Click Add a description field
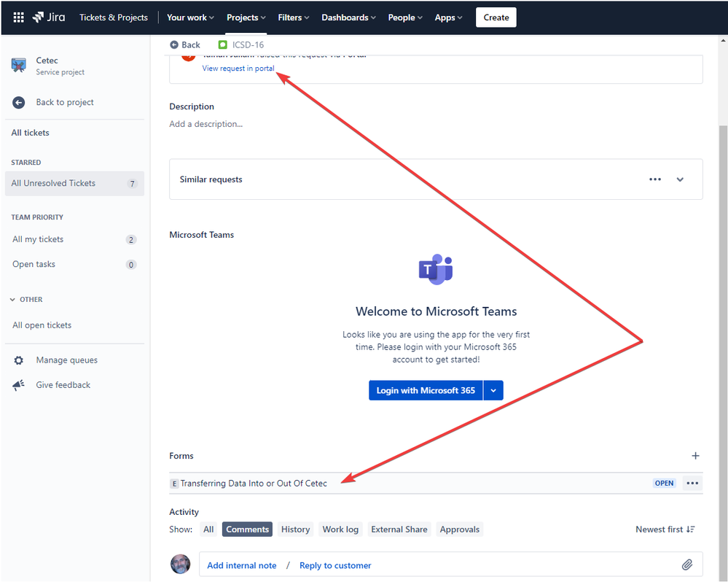Viewport: 728px width, 582px height. point(206,124)
